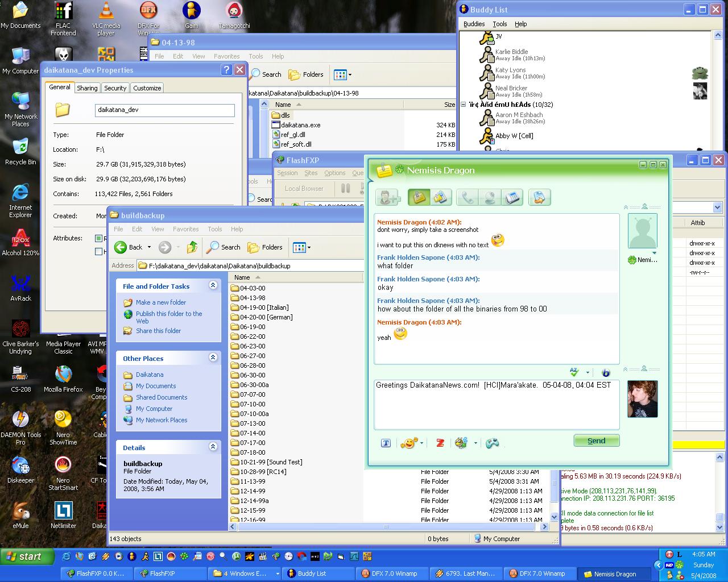Collapse the buddy group with (10/32)
This screenshot has width=728, height=582.
463,105
